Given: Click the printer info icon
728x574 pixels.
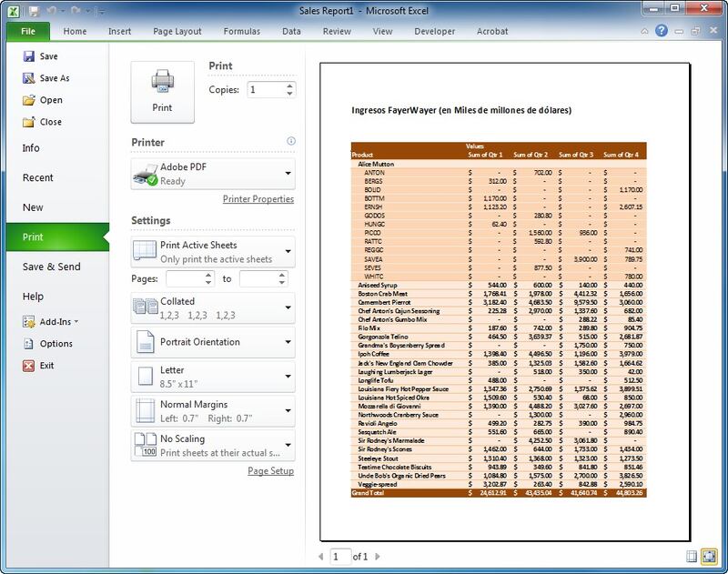Looking at the screenshot, I should 291,141.
